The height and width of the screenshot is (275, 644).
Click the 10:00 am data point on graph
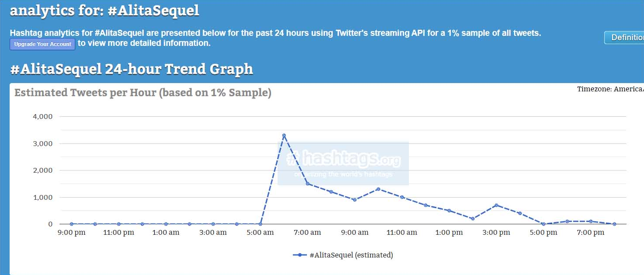coord(378,189)
